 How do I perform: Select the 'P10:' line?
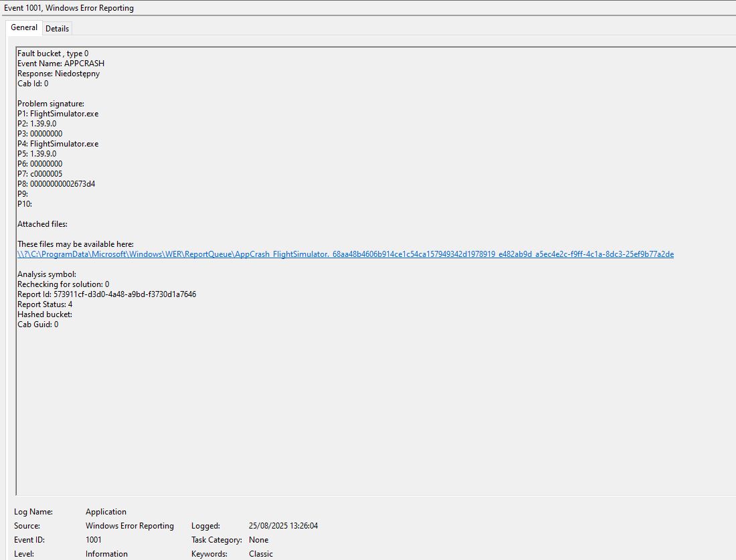25,204
